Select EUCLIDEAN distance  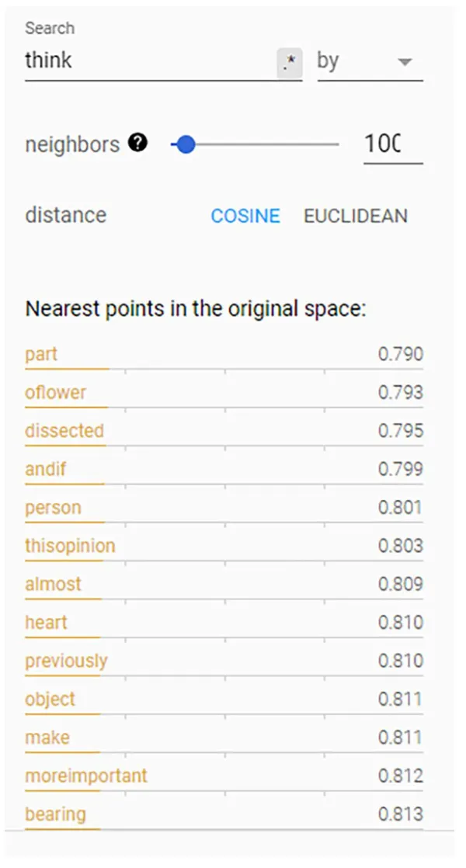pyautogui.click(x=355, y=216)
